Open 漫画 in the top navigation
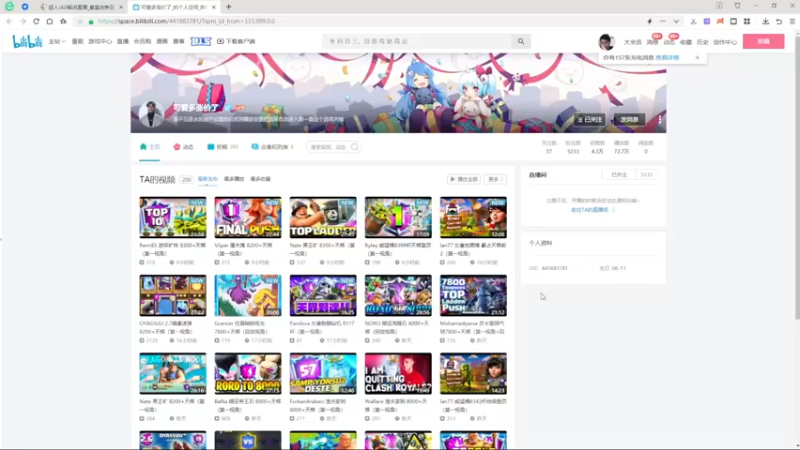Screen dimensions: 800x450 (x=162, y=42)
